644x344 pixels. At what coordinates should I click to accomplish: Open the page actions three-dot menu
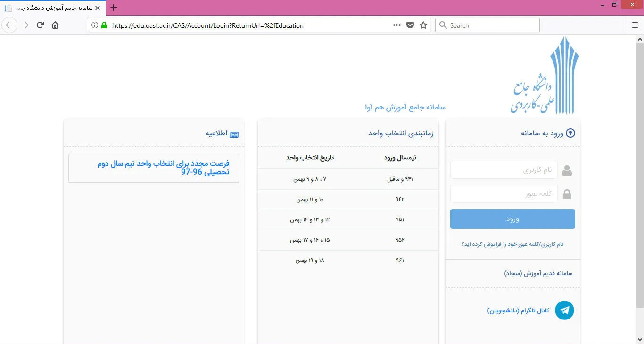397,25
